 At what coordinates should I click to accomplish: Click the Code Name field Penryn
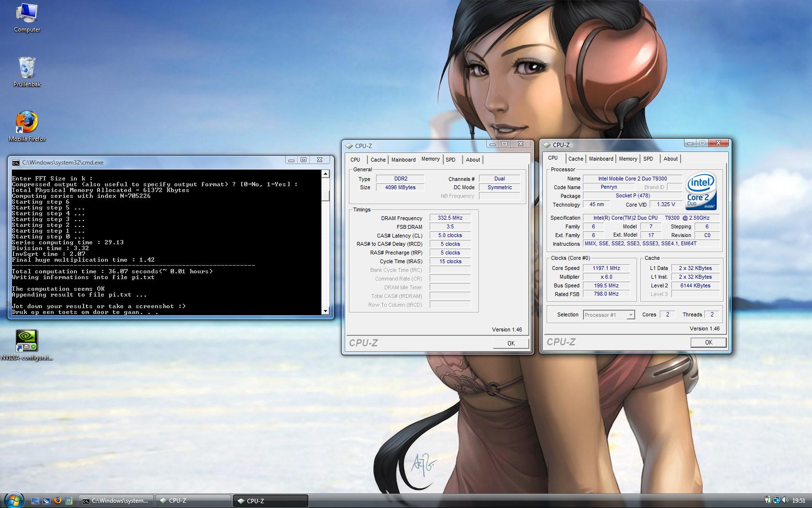pos(609,187)
